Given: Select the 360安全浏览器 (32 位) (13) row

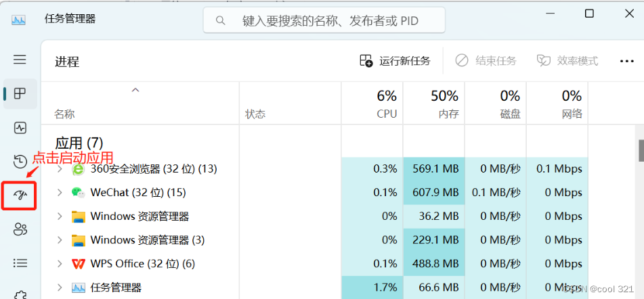Looking at the screenshot, I should click(x=154, y=168).
